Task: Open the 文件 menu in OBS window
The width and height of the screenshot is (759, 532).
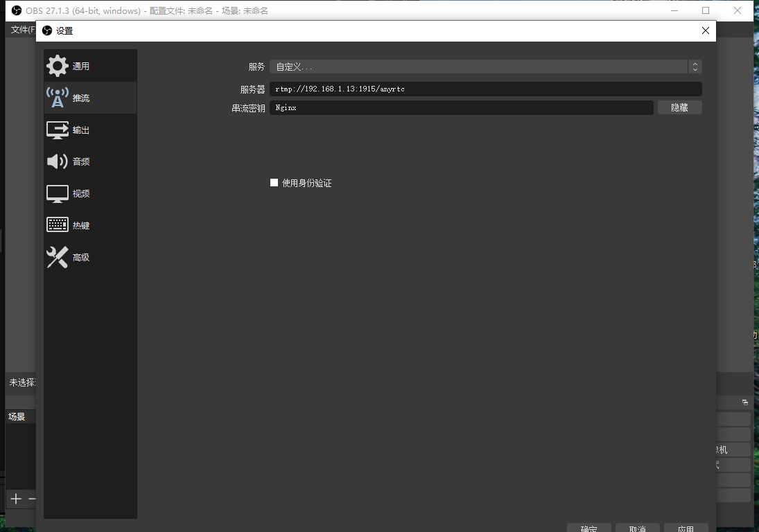Action: 22,30
